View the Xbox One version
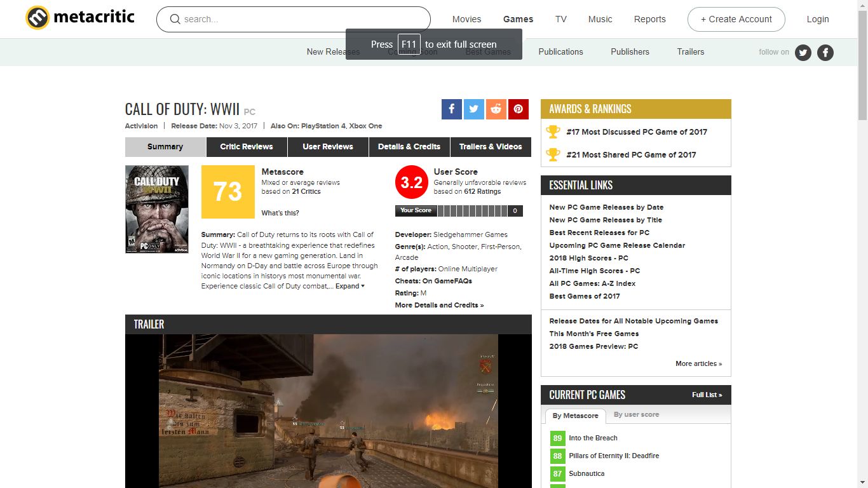868x488 pixels. [x=365, y=126]
